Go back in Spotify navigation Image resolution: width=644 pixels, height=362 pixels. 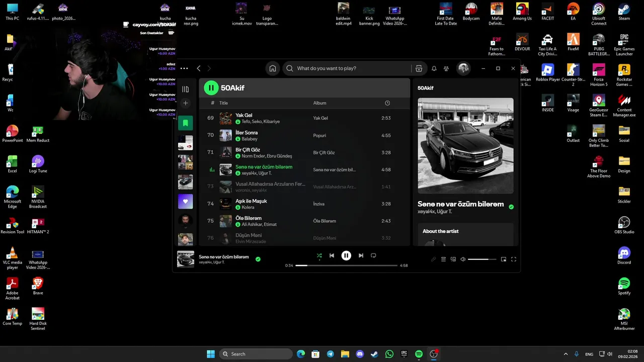(x=199, y=68)
